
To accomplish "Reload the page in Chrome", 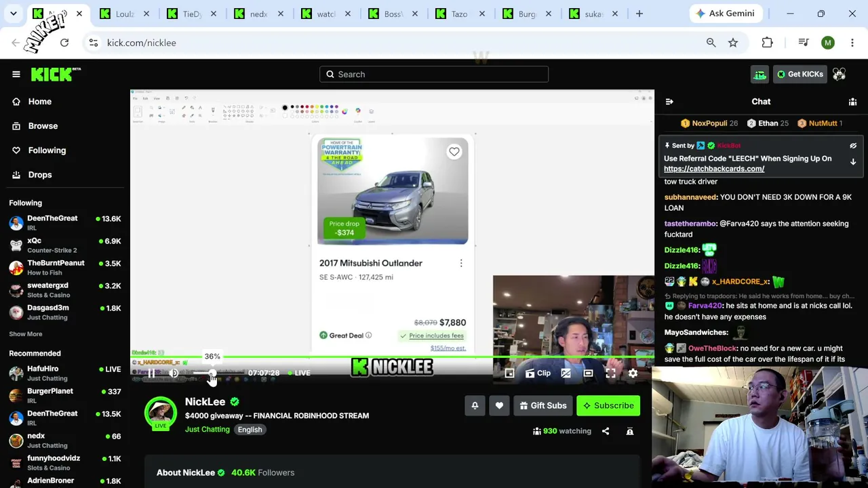I will [64, 43].
